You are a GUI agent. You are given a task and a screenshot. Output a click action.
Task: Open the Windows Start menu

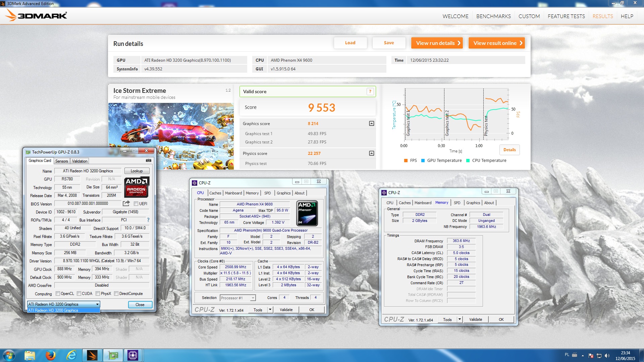(9, 355)
